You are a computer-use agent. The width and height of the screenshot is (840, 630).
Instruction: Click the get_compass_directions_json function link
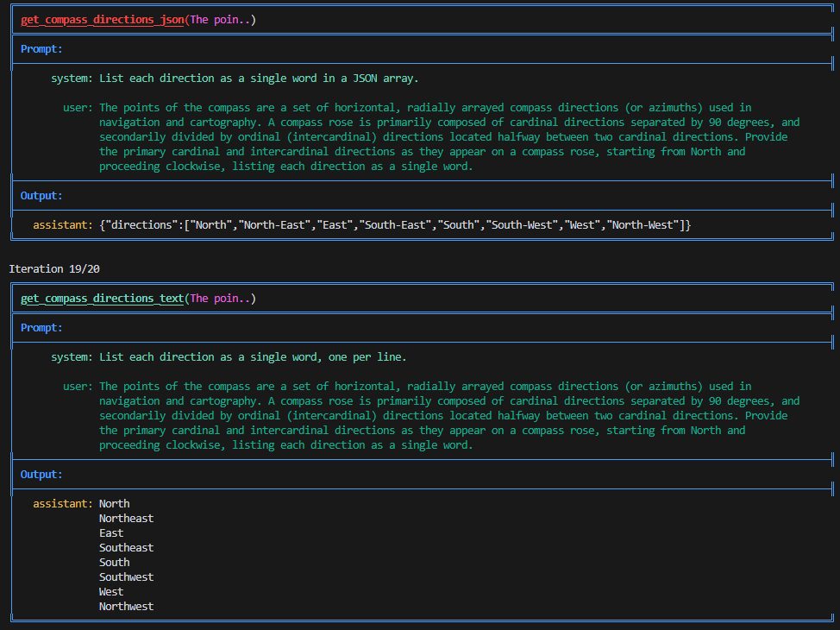(102, 20)
